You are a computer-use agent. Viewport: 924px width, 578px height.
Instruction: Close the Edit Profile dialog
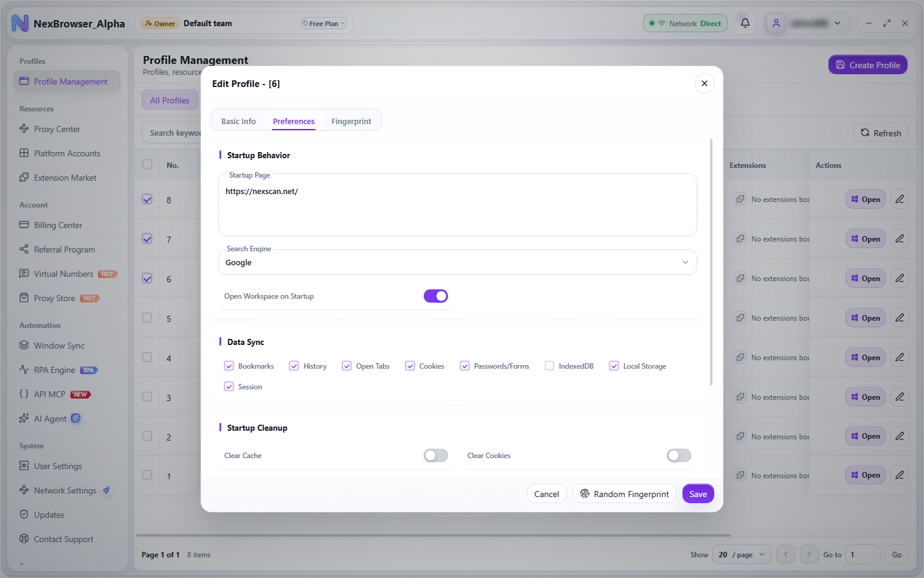pos(704,83)
